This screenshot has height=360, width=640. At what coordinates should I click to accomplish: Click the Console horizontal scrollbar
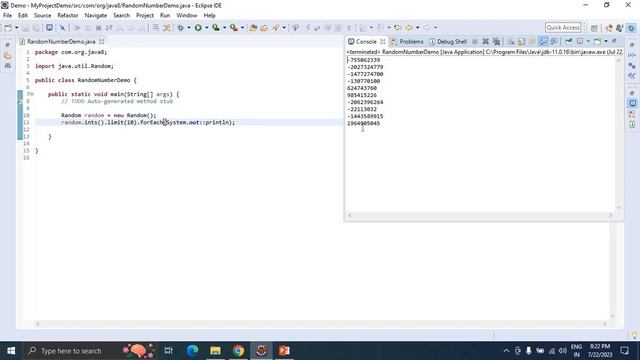pyautogui.click(x=480, y=215)
